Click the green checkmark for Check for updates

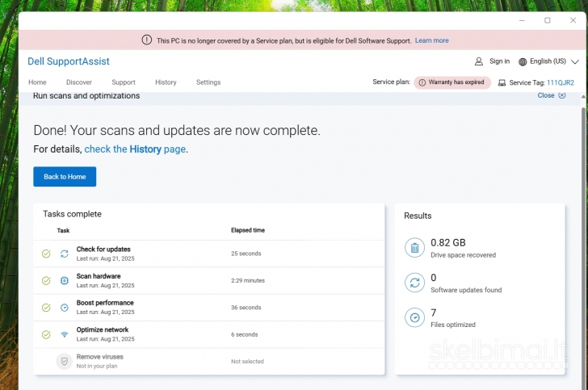tap(46, 254)
